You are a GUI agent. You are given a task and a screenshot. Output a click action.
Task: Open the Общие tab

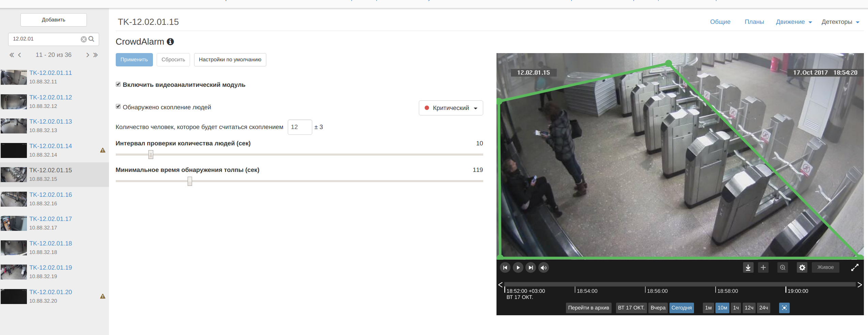tap(720, 22)
